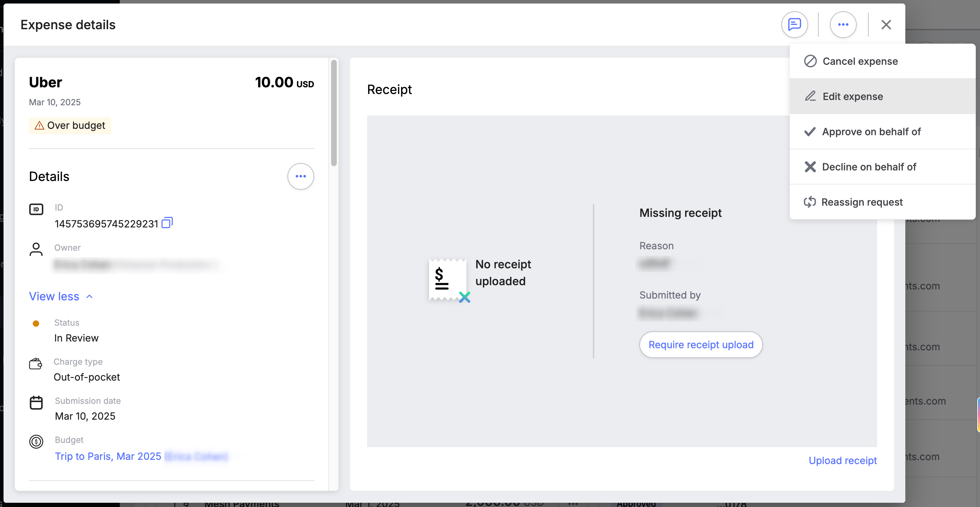Collapse details with View less

pyautogui.click(x=61, y=296)
